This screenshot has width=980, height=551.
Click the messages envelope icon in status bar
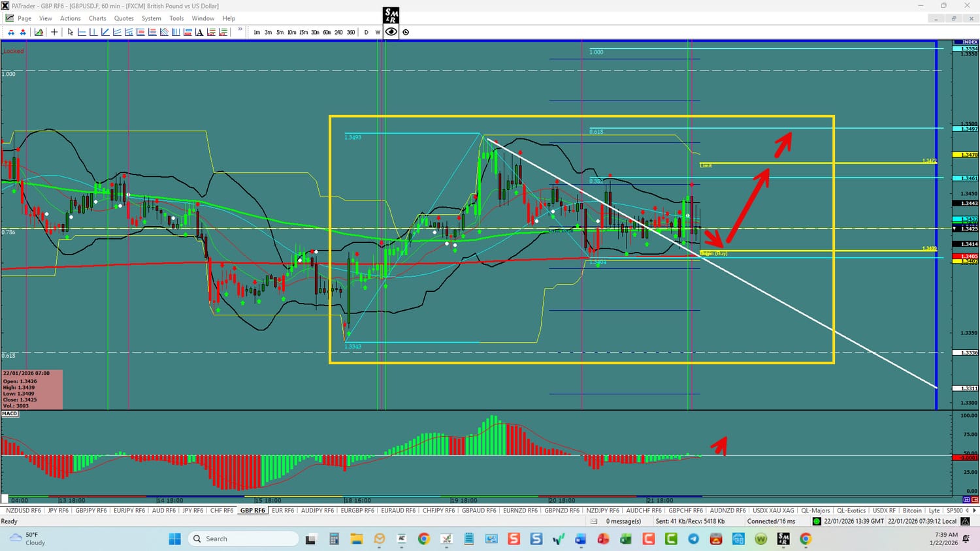(x=594, y=522)
